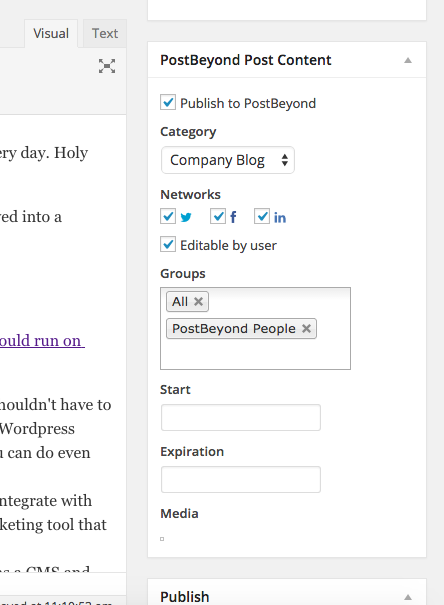The image size is (444, 605).
Task: Click the Publish panel heading
Action: (x=184, y=597)
